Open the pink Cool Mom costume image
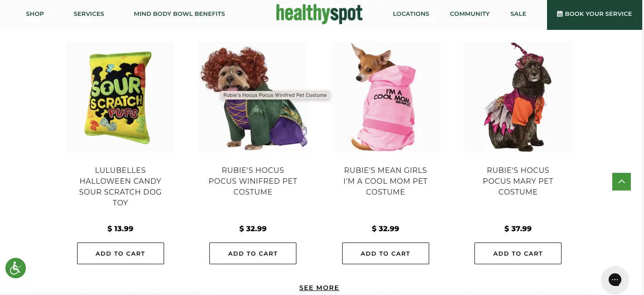This screenshot has width=644, height=295. [386, 96]
